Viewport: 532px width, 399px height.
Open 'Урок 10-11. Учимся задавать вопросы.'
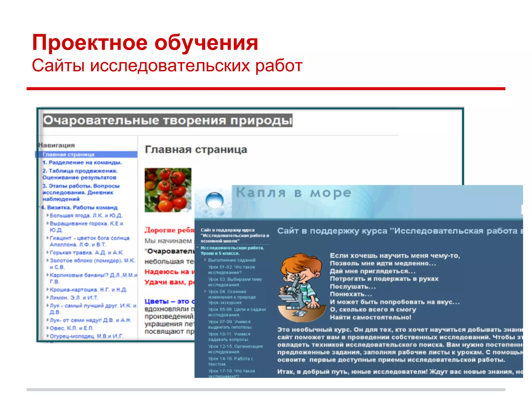coord(229,337)
